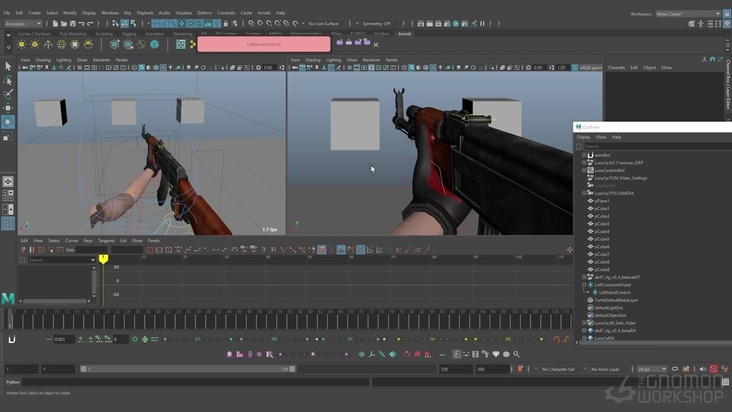Screen dimensions: 732x412
Task: Click the yellow current time marker
Action: point(103,259)
